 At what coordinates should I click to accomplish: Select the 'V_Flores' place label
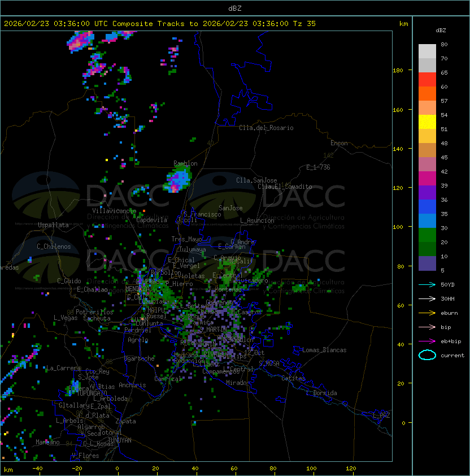coord(85,456)
